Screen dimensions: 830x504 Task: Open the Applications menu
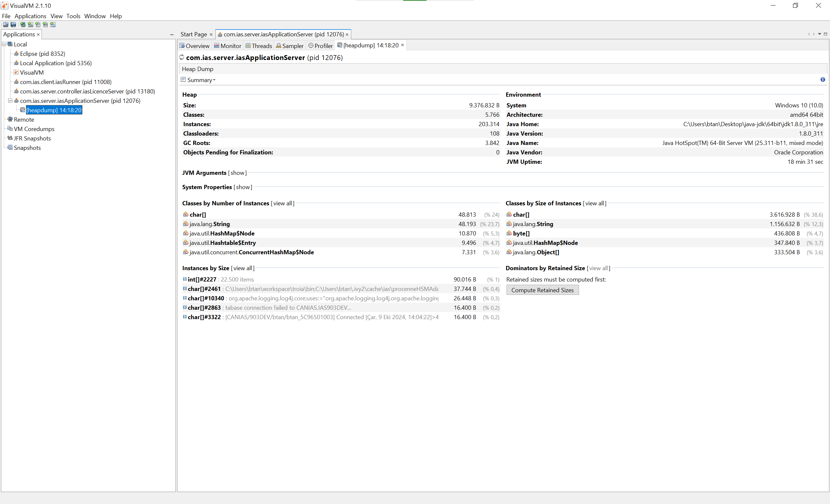coord(30,16)
